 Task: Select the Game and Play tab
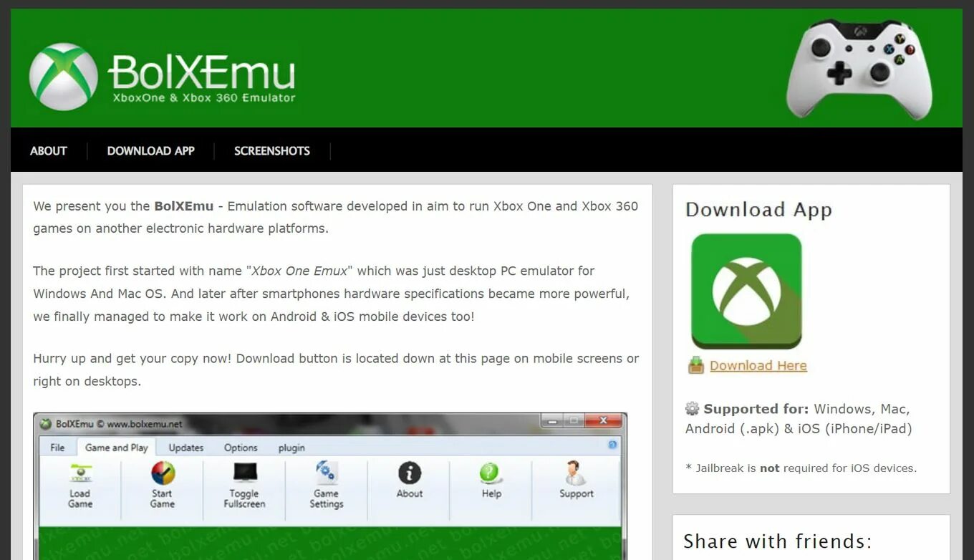[117, 448]
